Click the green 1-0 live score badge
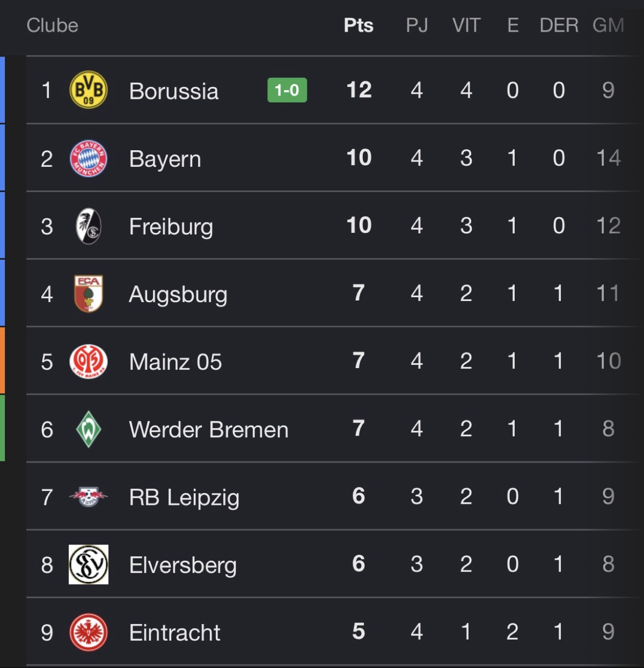Screen dimensions: 644x668 [x=287, y=90]
